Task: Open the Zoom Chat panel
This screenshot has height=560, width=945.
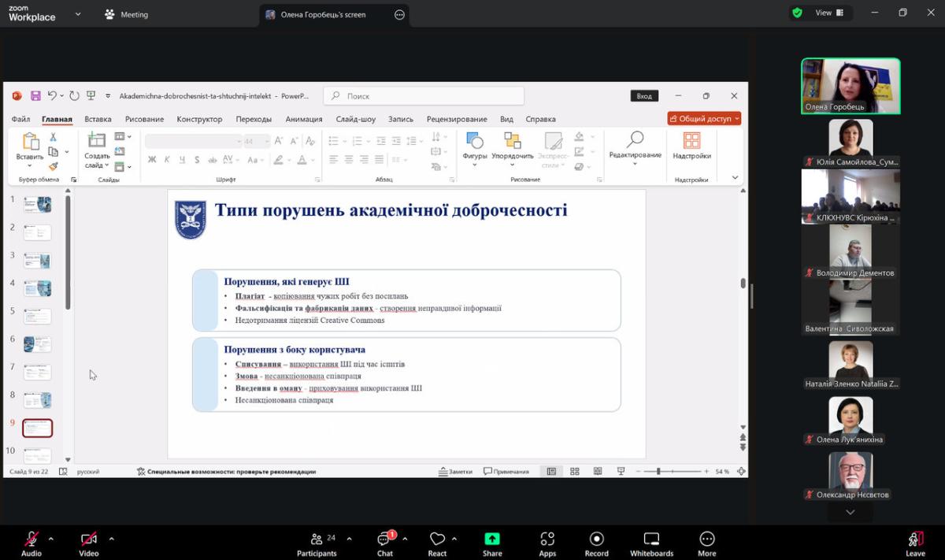Action: point(384,540)
